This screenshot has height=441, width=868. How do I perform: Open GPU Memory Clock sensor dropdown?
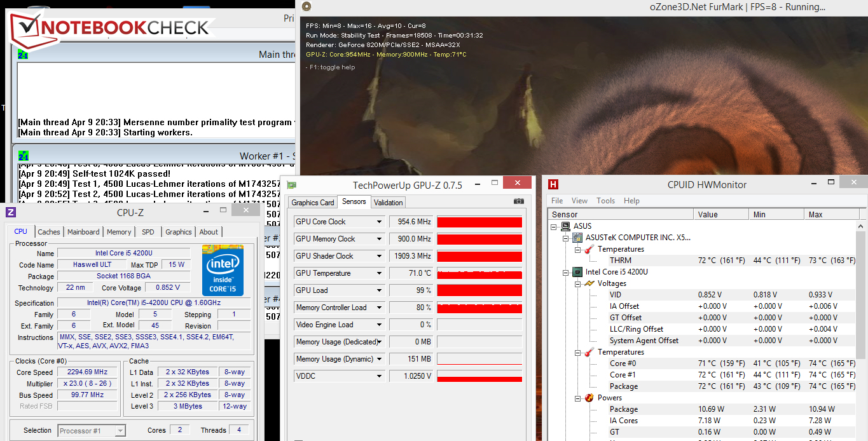pos(380,239)
